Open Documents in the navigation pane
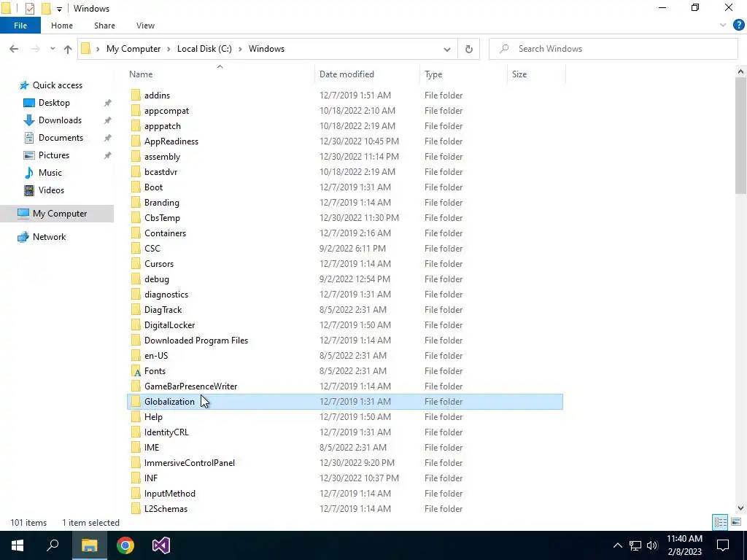This screenshot has height=560, width=747. (61, 138)
